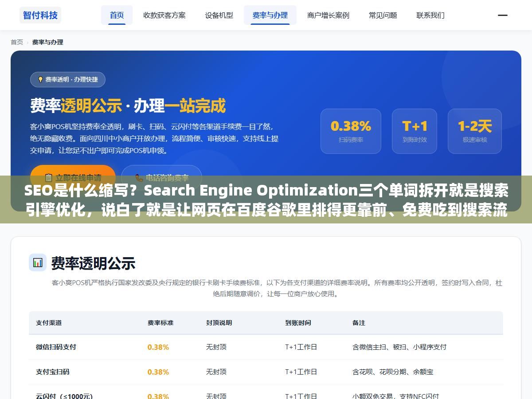Click 含花呗、花呗分期、余额宝 note
The height and width of the screenshot is (399, 532).
click(393, 372)
